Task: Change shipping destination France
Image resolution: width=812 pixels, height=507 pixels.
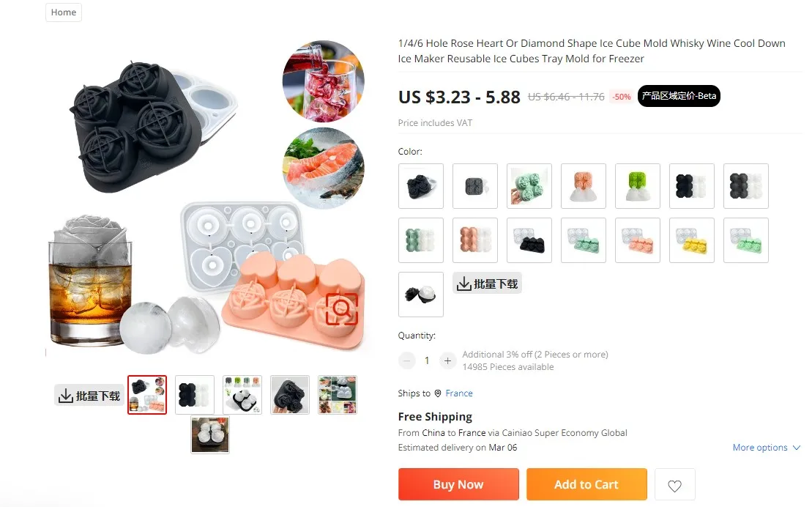Action: coord(459,393)
